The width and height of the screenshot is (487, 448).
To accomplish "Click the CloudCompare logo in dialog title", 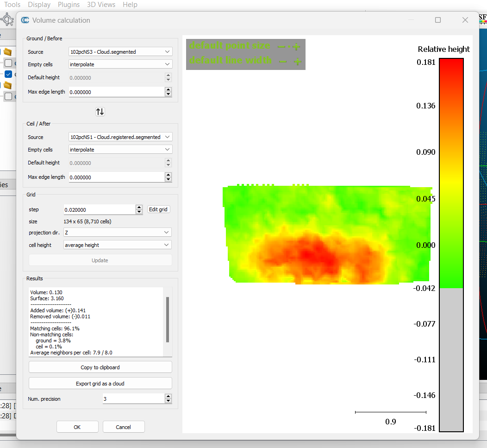I will coord(25,20).
